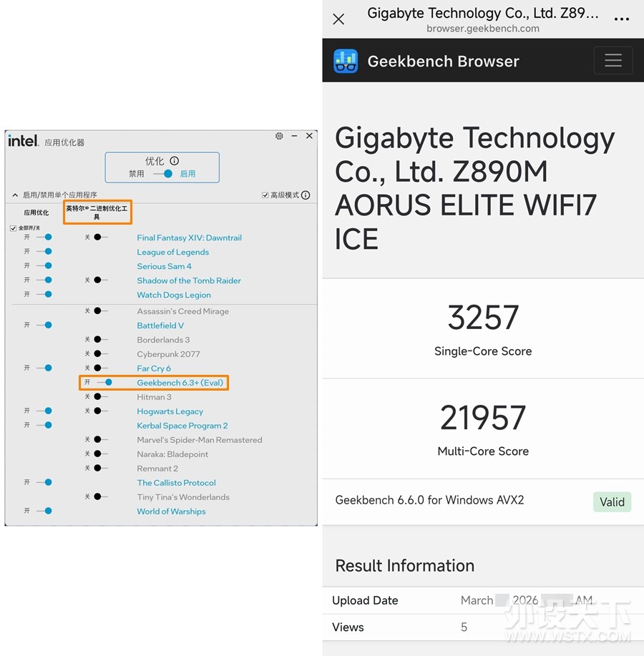The width and height of the screenshot is (644, 656).
Task: Open the Geekbench hamburger navigation menu
Action: tap(613, 61)
